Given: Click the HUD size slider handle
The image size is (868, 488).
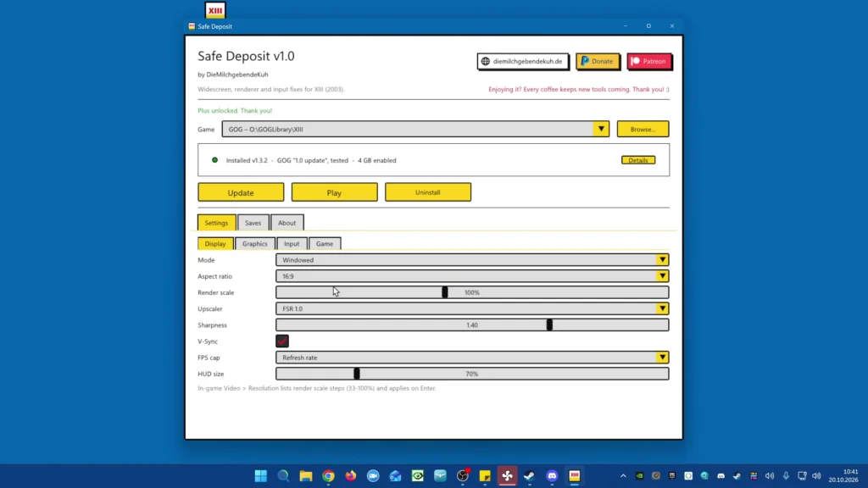Looking at the screenshot, I should (x=357, y=374).
